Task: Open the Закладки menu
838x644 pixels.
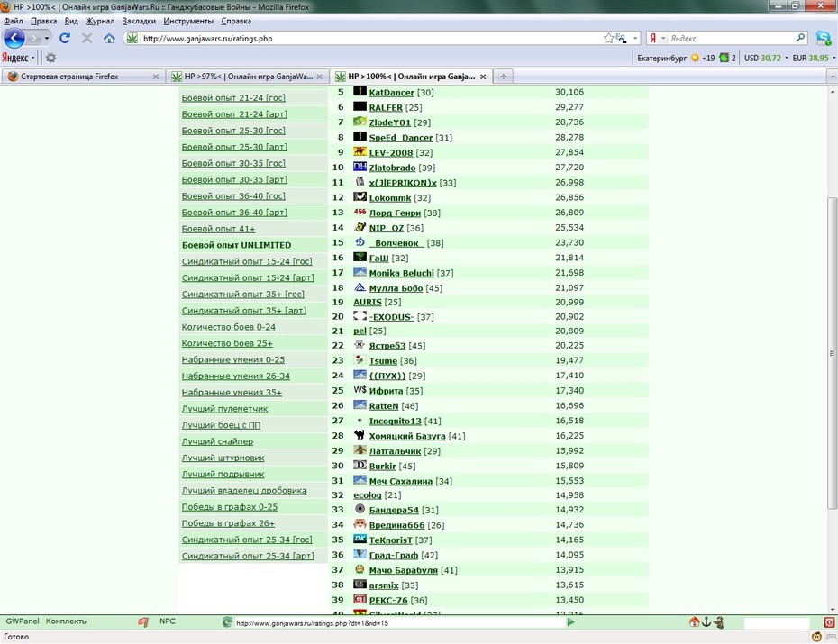Action: 139,21
